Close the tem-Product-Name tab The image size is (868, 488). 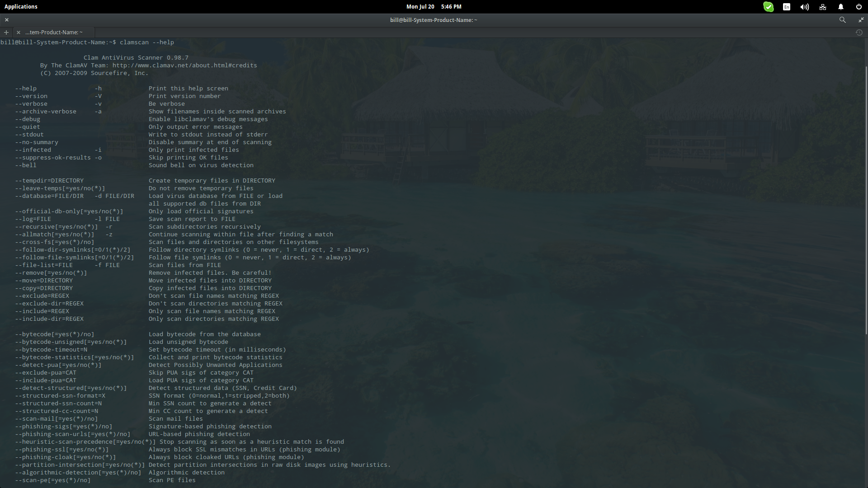point(18,33)
